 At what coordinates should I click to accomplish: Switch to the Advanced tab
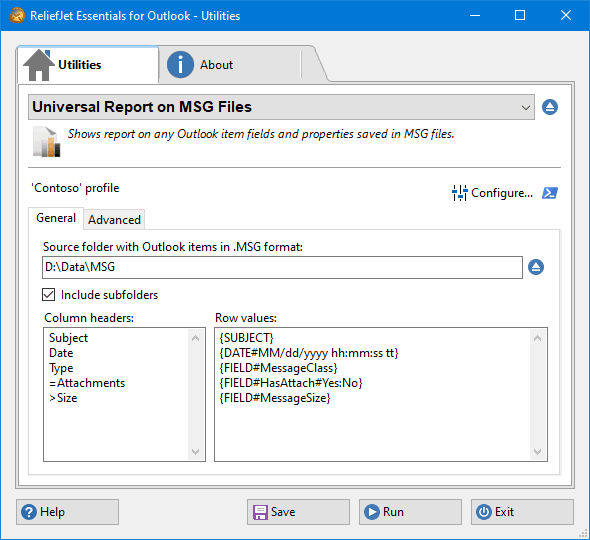click(114, 220)
